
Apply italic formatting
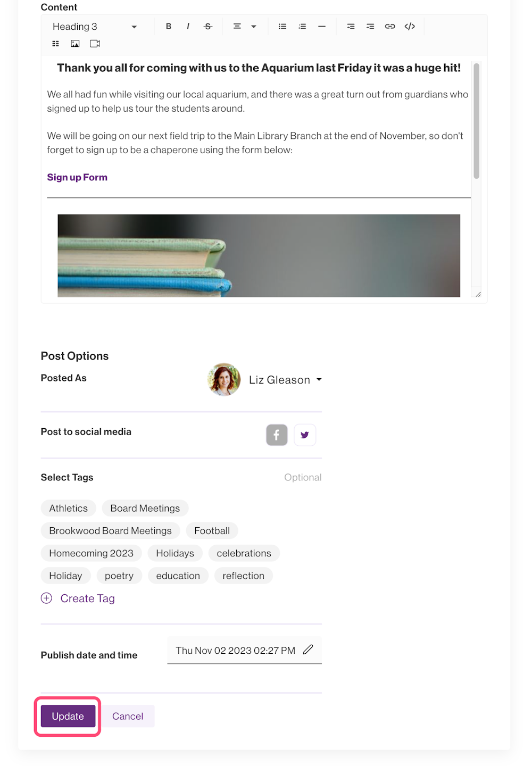click(188, 27)
